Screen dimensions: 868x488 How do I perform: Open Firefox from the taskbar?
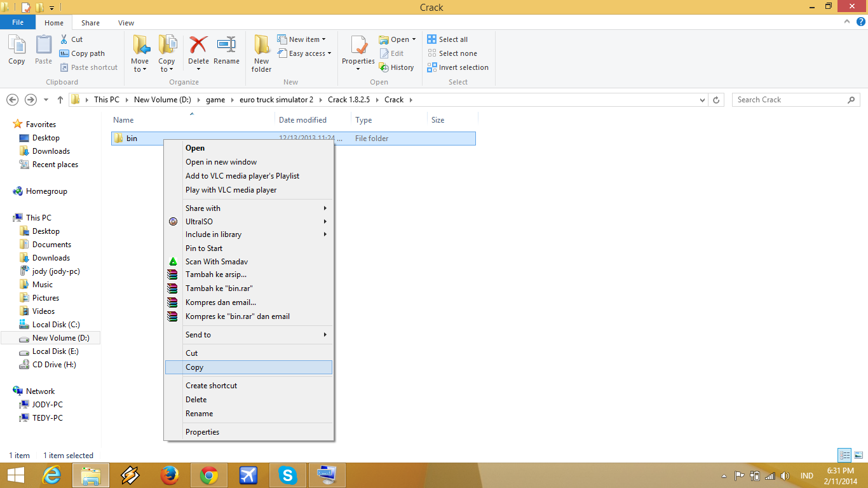pyautogui.click(x=169, y=475)
